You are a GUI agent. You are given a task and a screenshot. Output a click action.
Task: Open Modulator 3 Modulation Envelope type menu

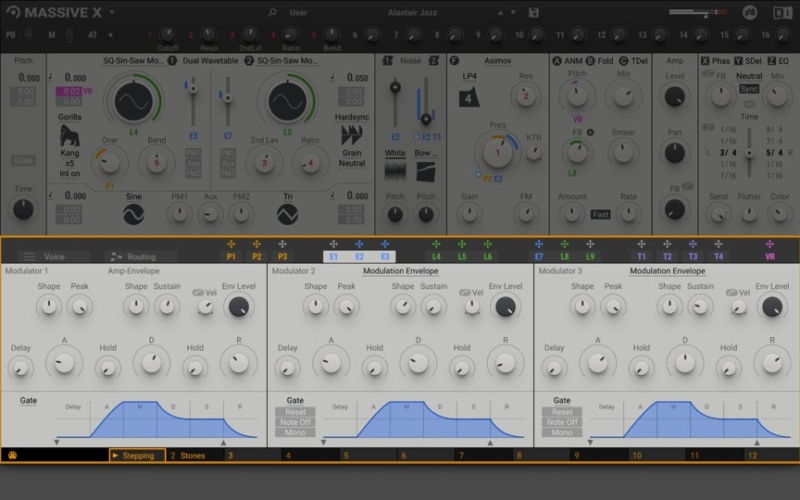[x=667, y=271]
